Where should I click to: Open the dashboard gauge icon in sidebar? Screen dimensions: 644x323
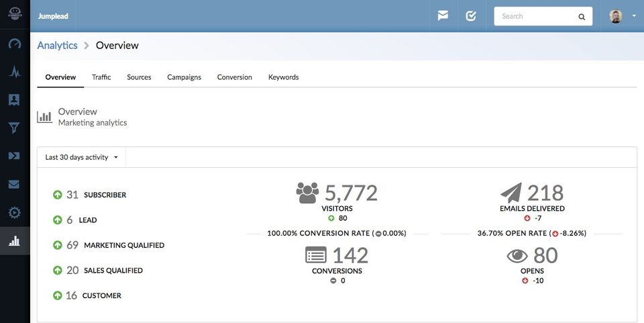coord(15,44)
